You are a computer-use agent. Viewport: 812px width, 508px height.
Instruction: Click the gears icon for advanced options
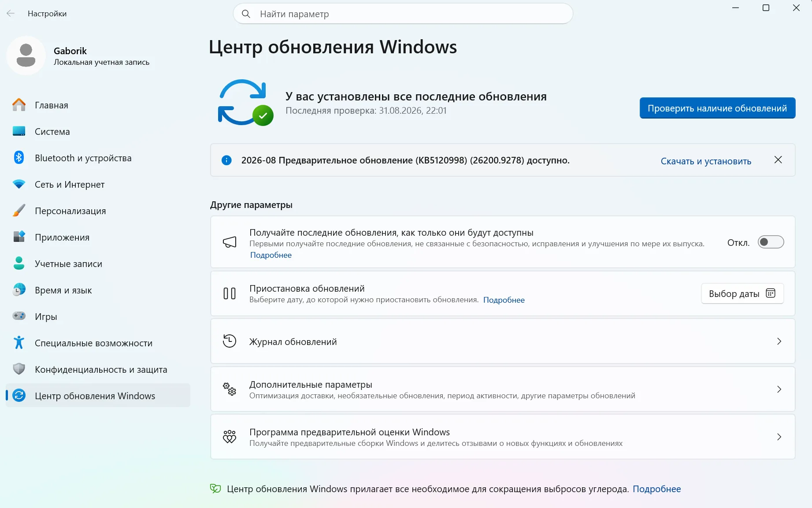click(x=230, y=389)
